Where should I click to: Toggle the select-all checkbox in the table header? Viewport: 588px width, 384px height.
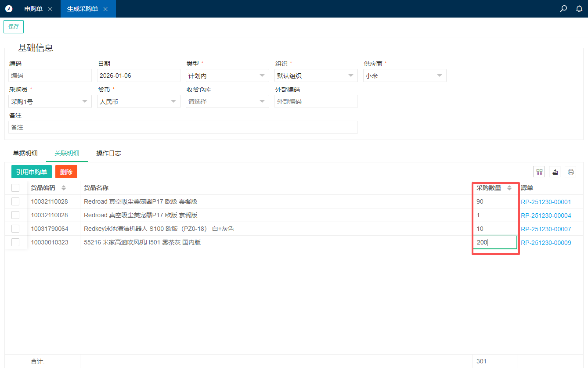point(15,188)
